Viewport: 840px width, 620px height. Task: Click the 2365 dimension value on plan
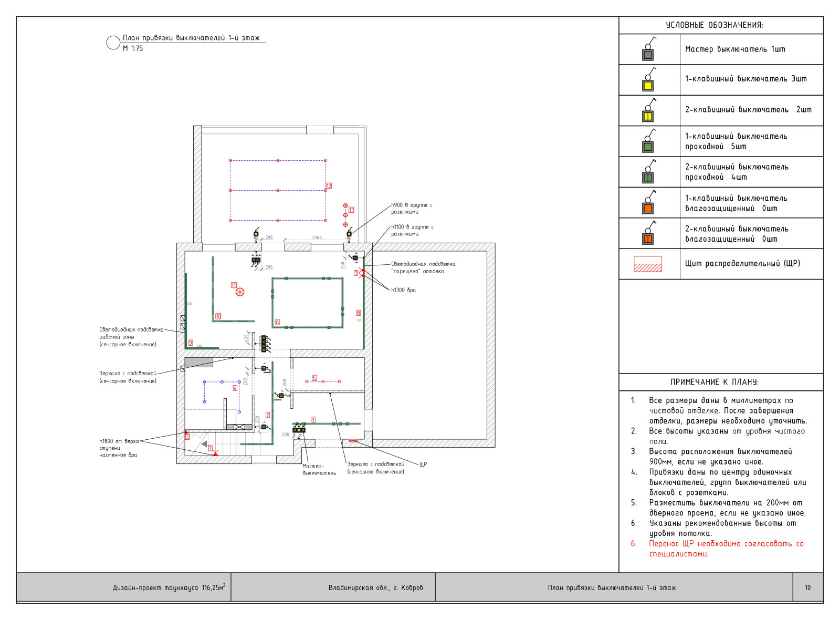pyautogui.click(x=317, y=238)
